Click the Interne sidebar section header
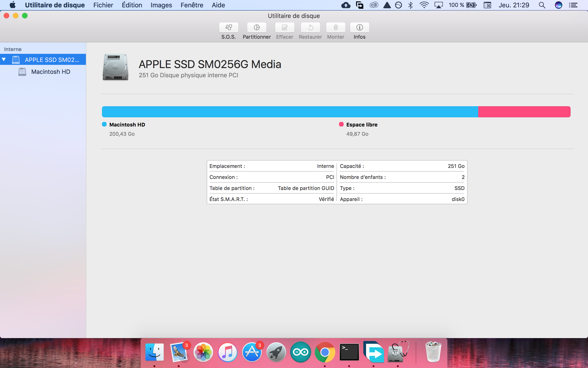This screenshot has width=588, height=368. point(13,49)
